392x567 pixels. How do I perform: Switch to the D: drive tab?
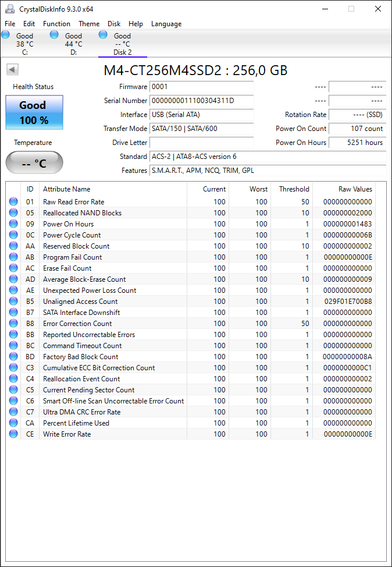click(x=74, y=44)
